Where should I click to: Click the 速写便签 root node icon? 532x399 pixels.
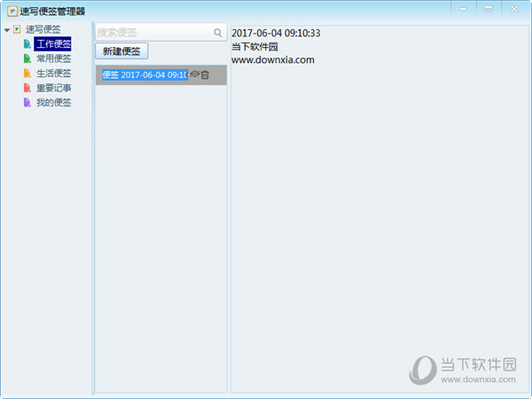(17, 29)
